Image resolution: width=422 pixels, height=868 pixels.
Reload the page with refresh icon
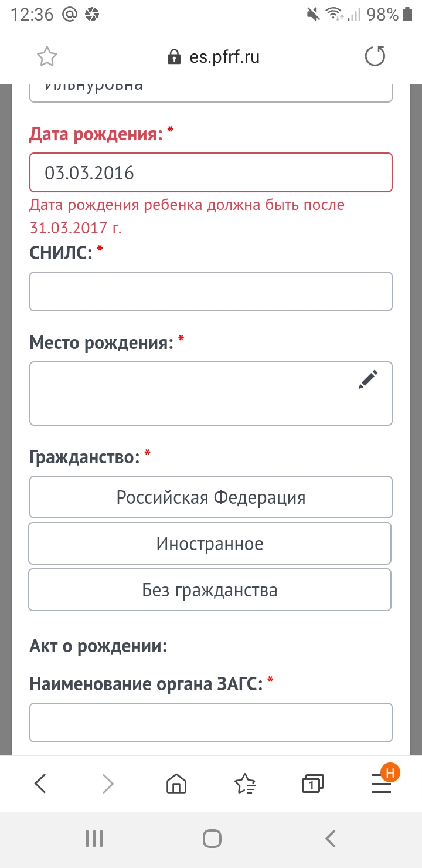375,57
